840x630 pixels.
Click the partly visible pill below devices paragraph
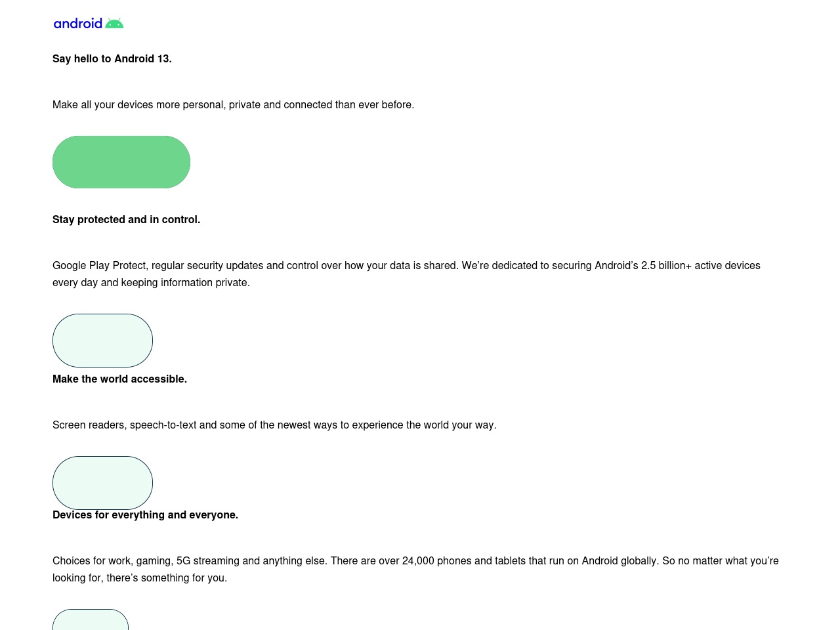91,619
